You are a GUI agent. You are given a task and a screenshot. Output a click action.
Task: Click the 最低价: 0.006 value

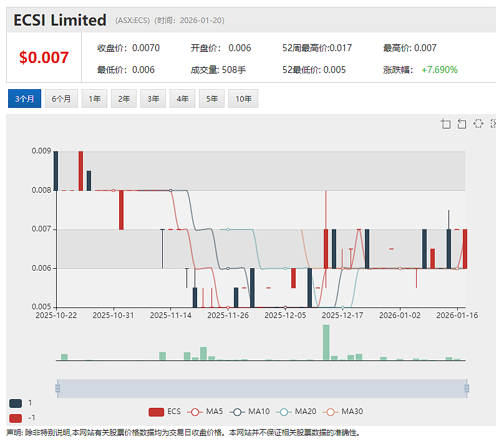point(125,70)
